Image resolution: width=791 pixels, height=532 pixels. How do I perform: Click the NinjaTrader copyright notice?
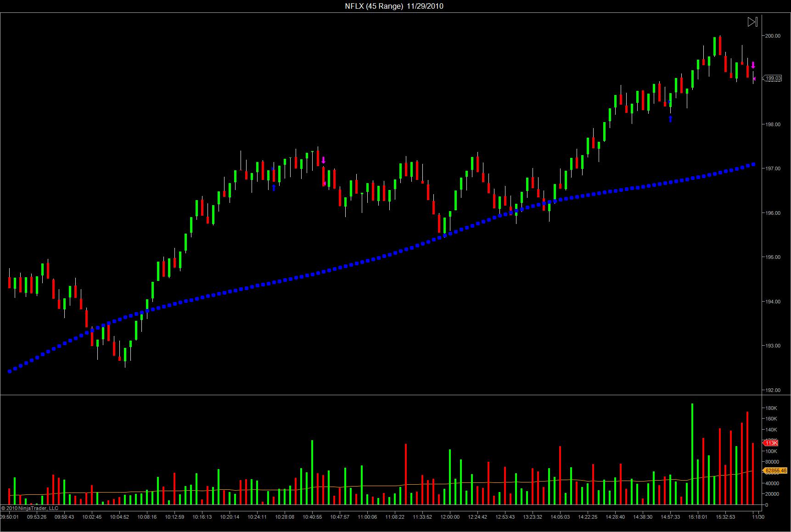[30, 508]
